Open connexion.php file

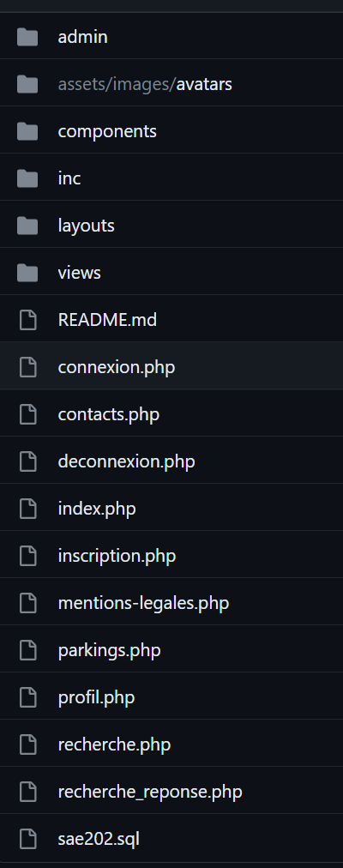116,367
